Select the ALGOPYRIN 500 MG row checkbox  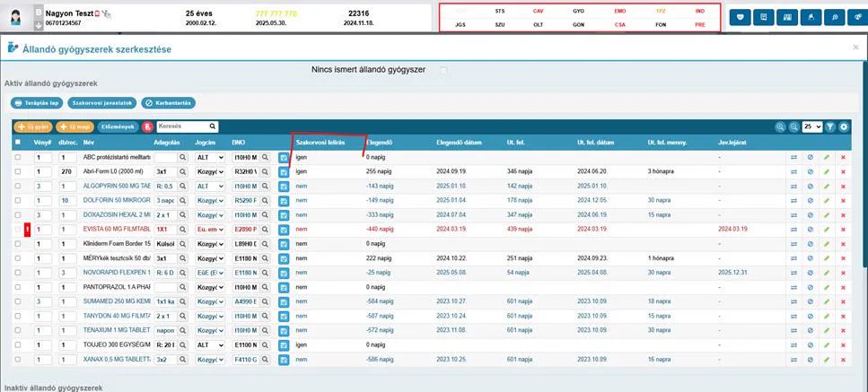pos(18,187)
